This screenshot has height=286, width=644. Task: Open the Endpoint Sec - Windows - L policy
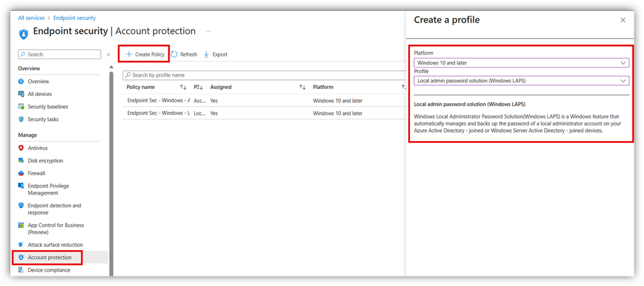coord(159,113)
